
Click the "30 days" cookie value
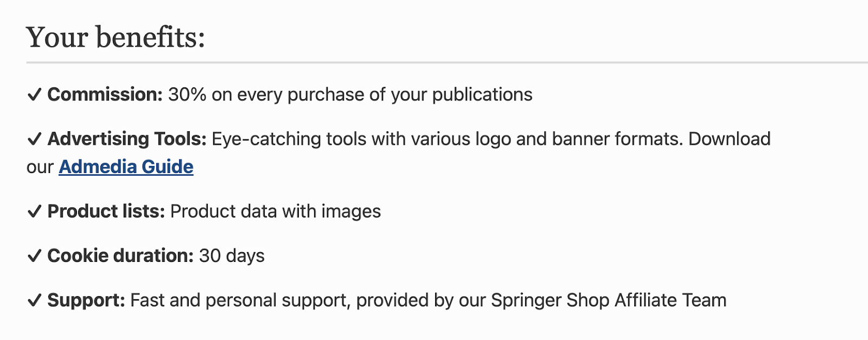232,256
